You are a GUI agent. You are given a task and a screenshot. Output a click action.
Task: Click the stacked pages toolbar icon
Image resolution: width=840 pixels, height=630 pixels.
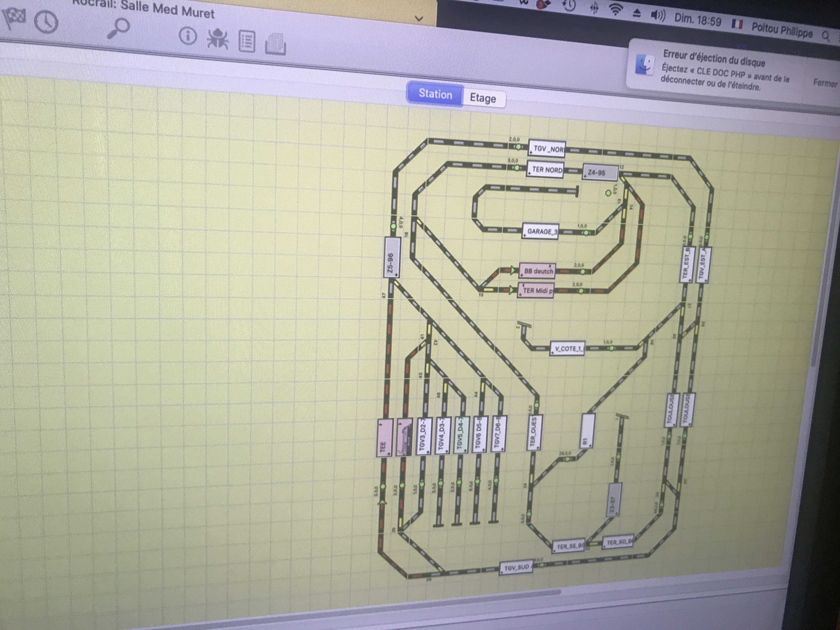[x=275, y=44]
